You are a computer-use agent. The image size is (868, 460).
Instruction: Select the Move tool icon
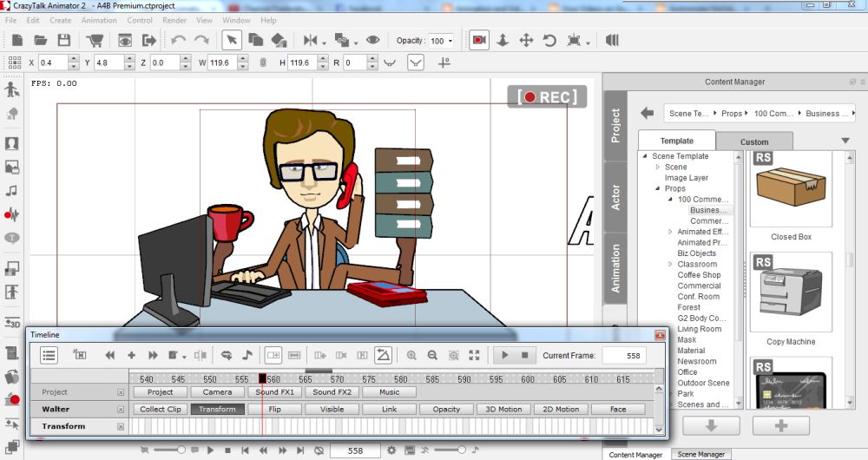(x=526, y=40)
